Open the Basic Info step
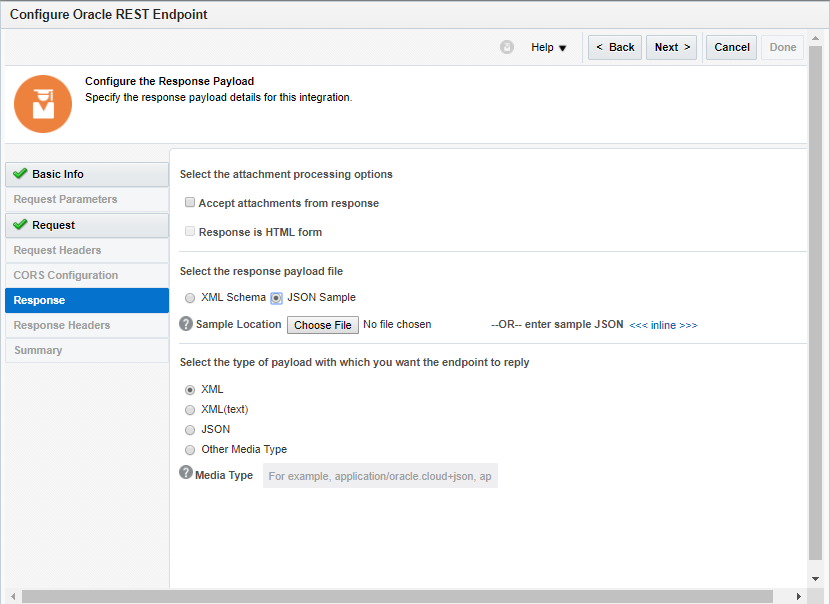 [87, 174]
